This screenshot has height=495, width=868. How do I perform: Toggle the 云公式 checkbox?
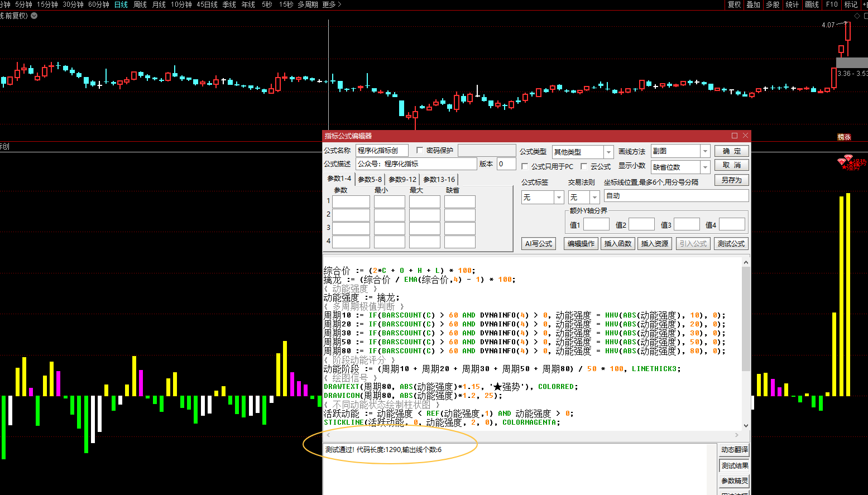584,166
